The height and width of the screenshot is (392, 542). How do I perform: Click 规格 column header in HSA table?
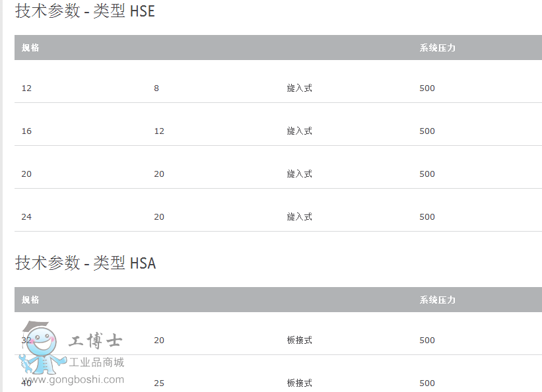(30, 300)
